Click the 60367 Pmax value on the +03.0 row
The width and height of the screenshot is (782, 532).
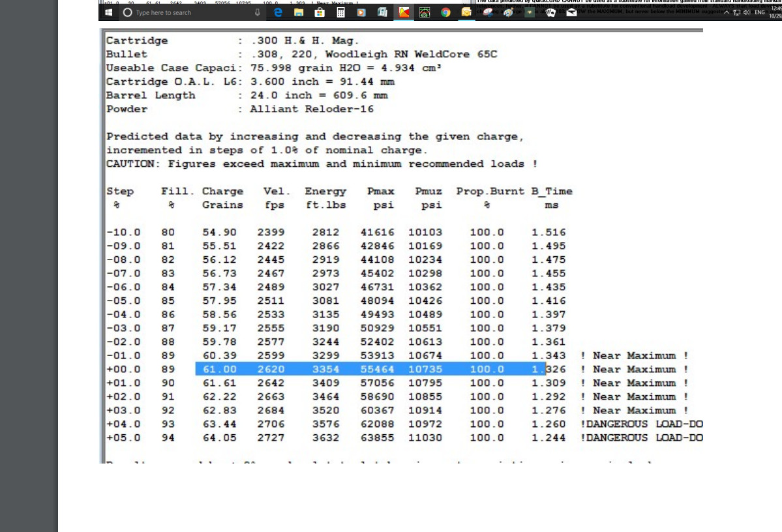pyautogui.click(x=377, y=410)
